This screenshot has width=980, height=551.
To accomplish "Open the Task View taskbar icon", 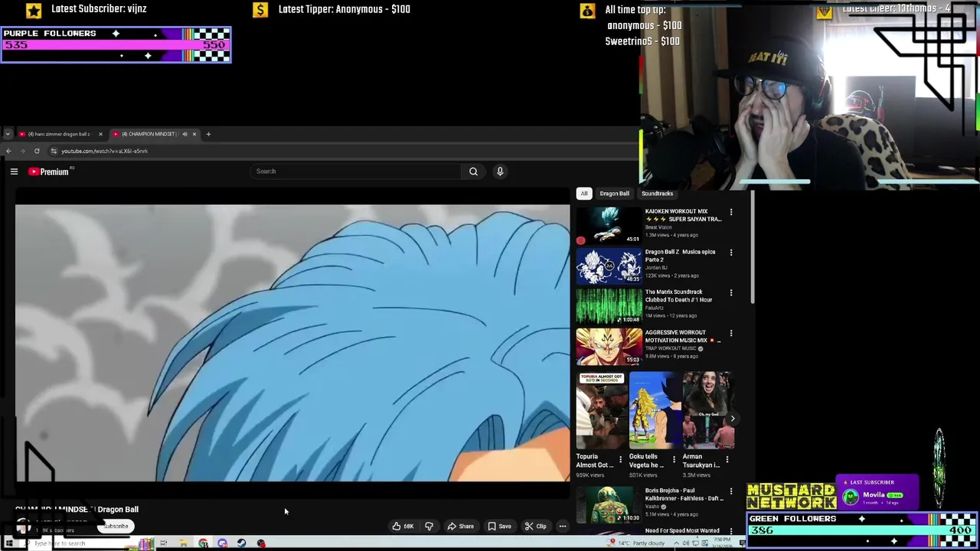I will click(x=163, y=543).
